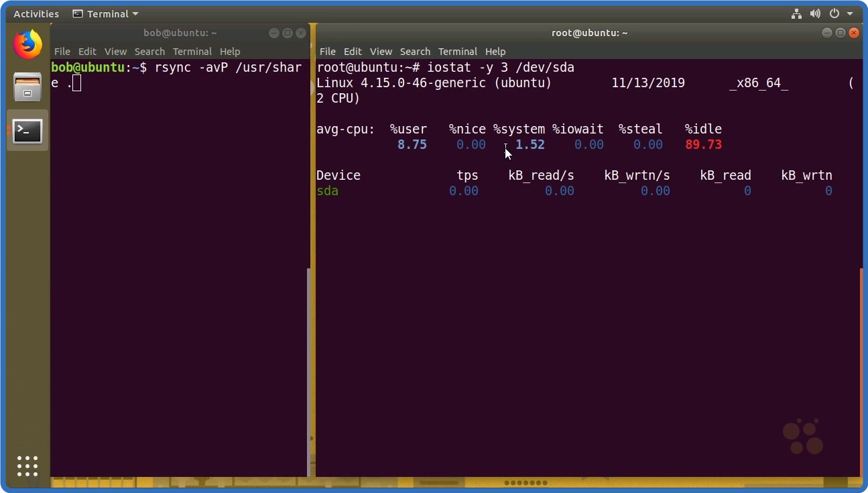The width and height of the screenshot is (868, 493).
Task: Open the power icon in top bar
Action: (x=834, y=13)
